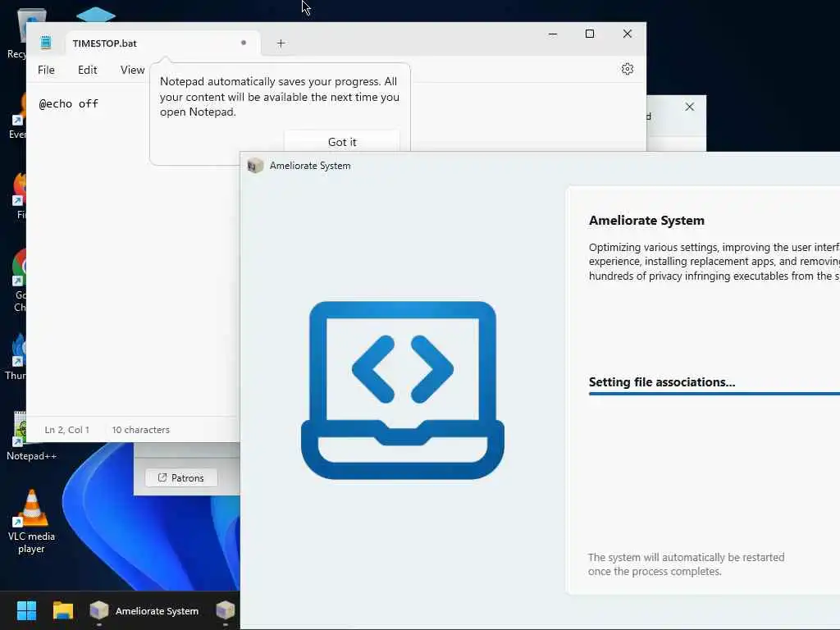This screenshot has width=840, height=630.
Task: Dismiss the autosave tip with Got it
Action: tap(342, 141)
